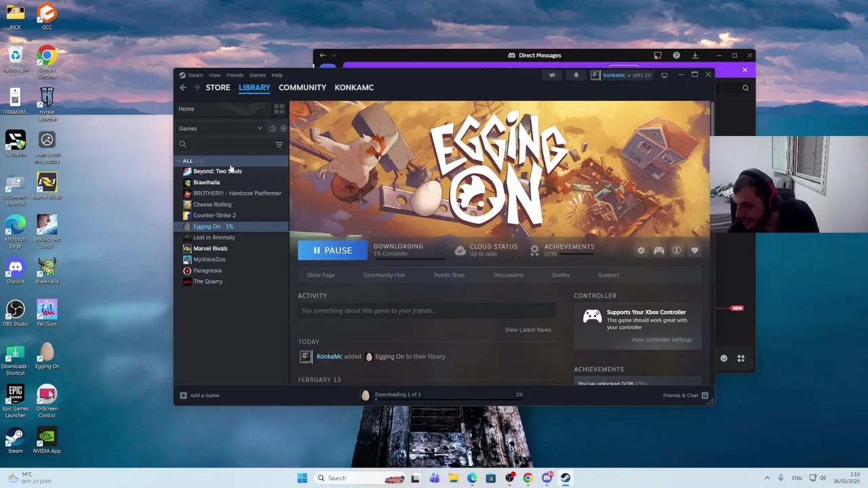Screen dimensions: 868x488
Task: Open NVIDIA App desktop icon
Action: (x=47, y=440)
